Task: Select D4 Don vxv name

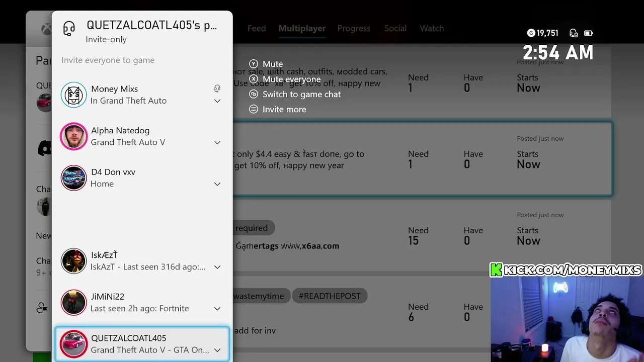Action: [113, 172]
